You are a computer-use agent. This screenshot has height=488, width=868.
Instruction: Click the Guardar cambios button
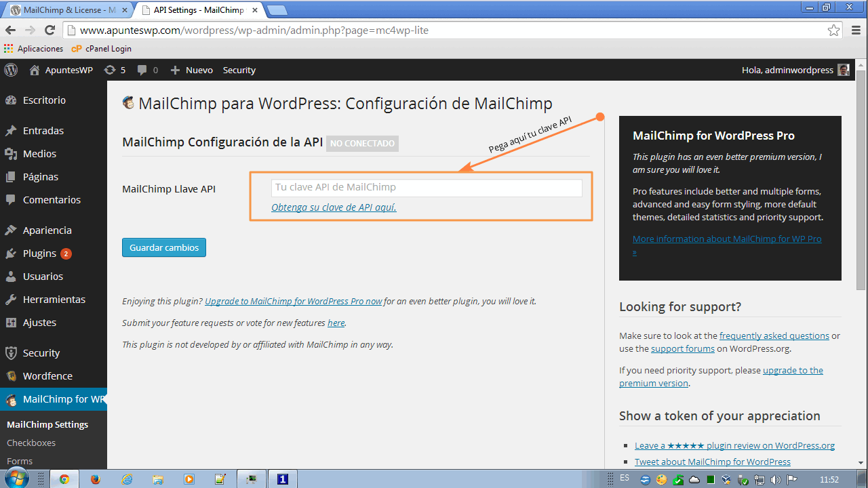[x=164, y=247]
